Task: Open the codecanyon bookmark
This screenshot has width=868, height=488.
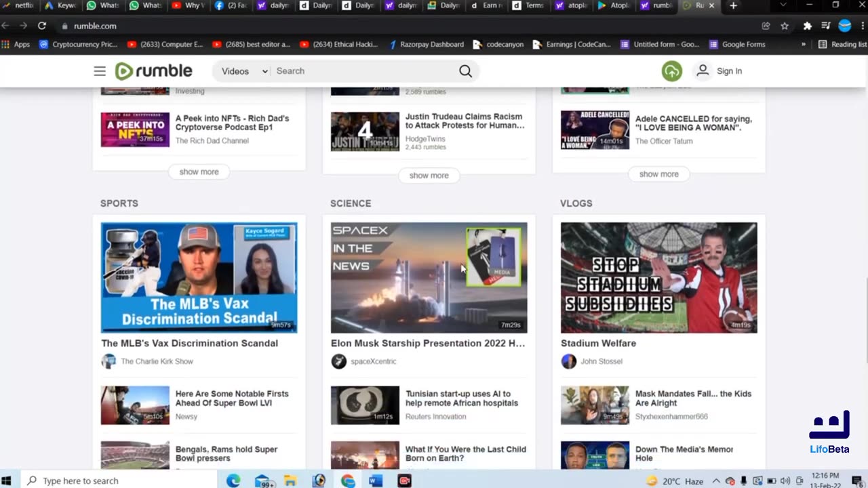Action: (498, 45)
